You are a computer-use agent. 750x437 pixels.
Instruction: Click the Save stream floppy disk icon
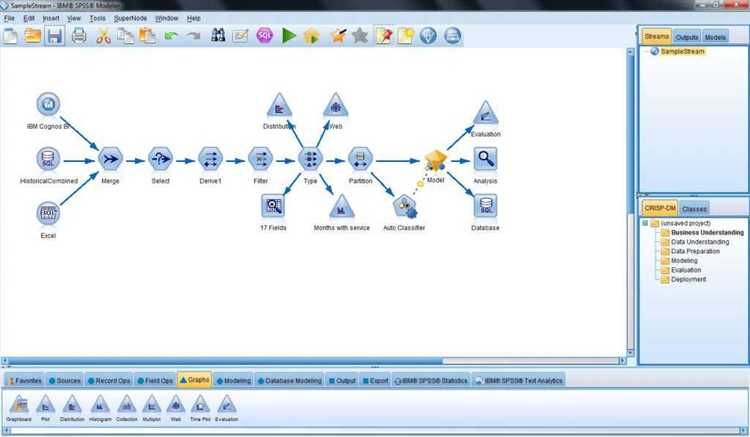coord(55,36)
